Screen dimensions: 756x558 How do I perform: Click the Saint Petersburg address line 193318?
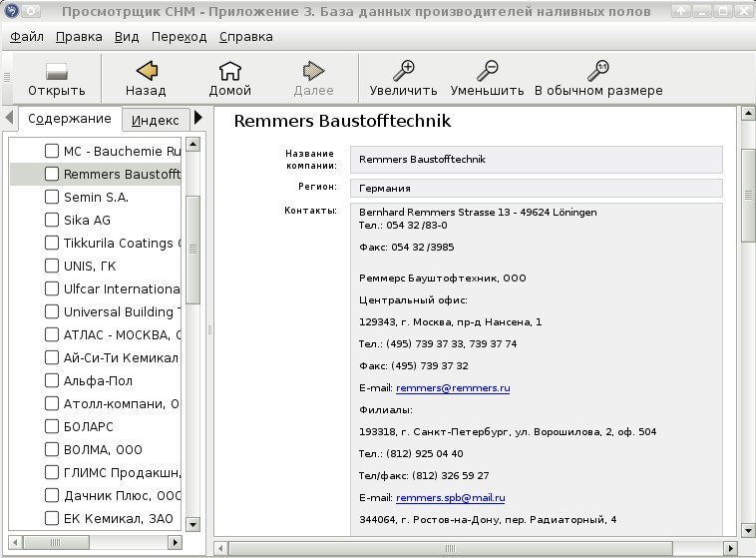(x=508, y=431)
